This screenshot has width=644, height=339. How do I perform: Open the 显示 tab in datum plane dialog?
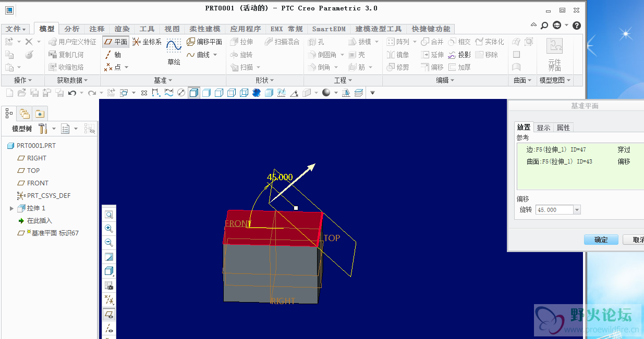(x=543, y=128)
